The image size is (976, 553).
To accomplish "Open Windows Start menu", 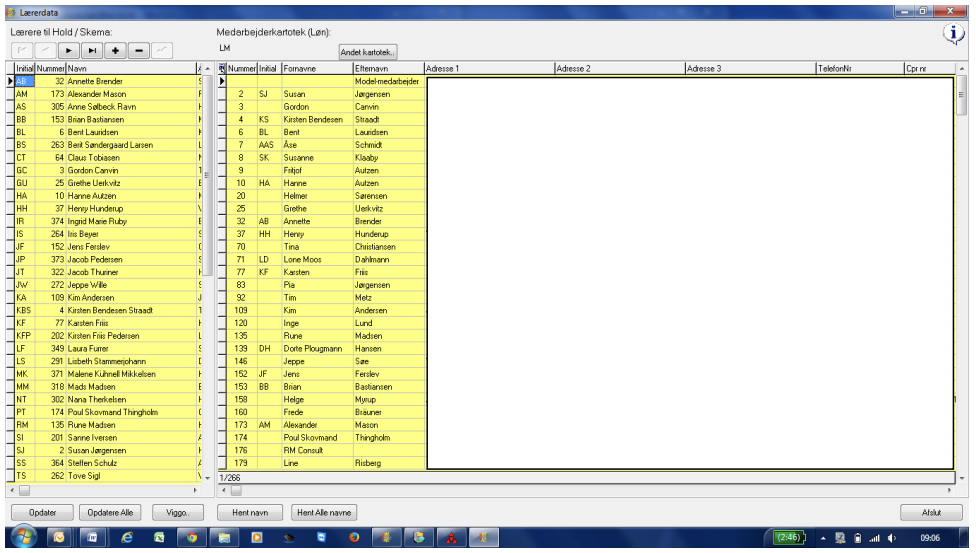I will click(x=23, y=537).
